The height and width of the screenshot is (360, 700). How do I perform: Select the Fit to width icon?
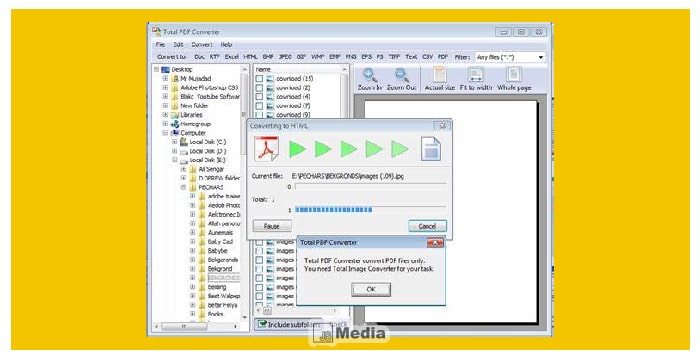tap(476, 75)
